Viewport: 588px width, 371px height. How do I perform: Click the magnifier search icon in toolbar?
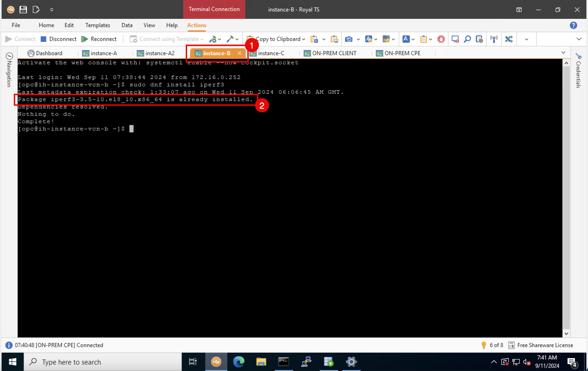[467, 39]
